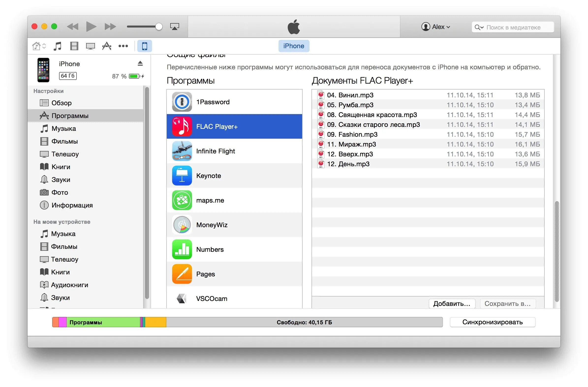Image resolution: width=588 pixels, height=387 pixels.
Task: Open Звуки under На моем устройстве
Action: tap(85, 298)
